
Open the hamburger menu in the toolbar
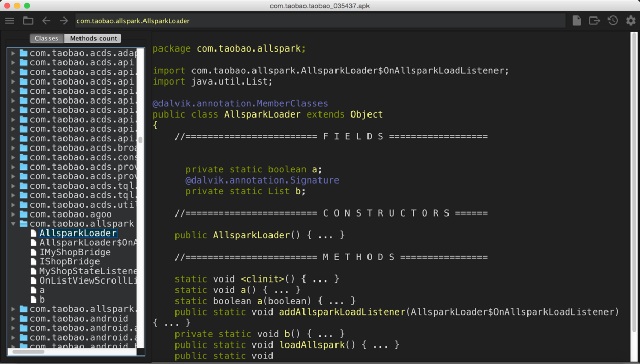point(10,21)
